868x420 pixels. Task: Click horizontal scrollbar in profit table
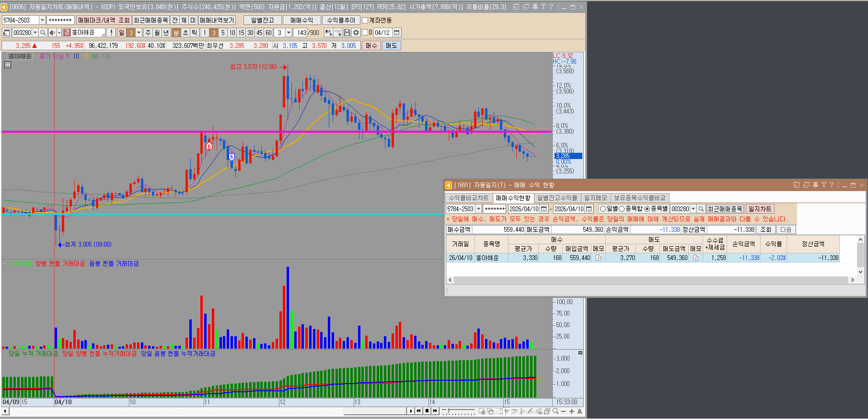coord(651,280)
